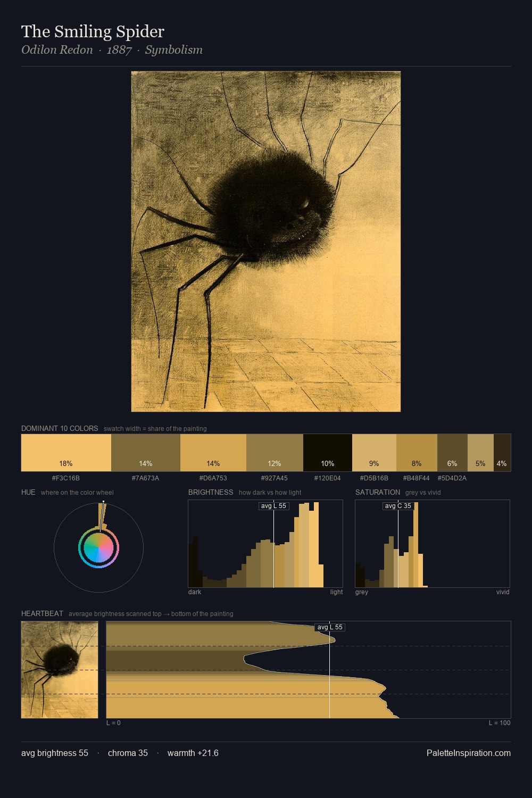Click the 'where on the color wheel' caption

click(77, 493)
